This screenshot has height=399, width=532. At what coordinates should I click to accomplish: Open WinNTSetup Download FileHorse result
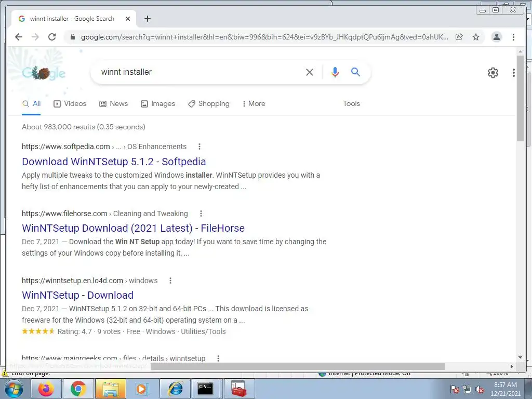pyautogui.click(x=133, y=228)
